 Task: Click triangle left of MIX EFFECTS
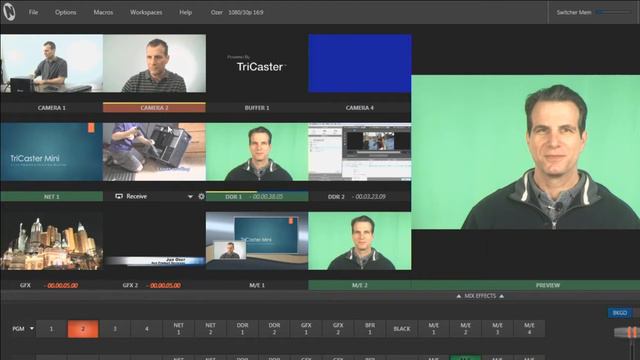click(458, 296)
